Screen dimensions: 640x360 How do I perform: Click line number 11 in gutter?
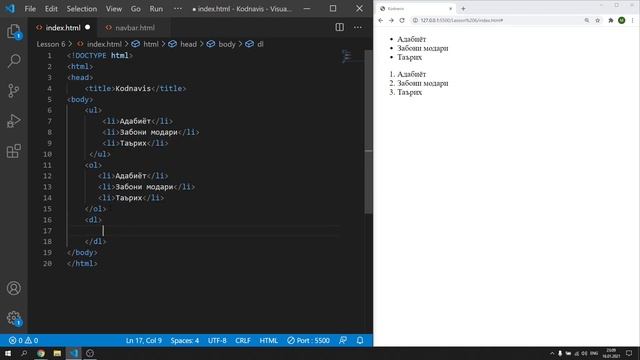click(x=47, y=165)
